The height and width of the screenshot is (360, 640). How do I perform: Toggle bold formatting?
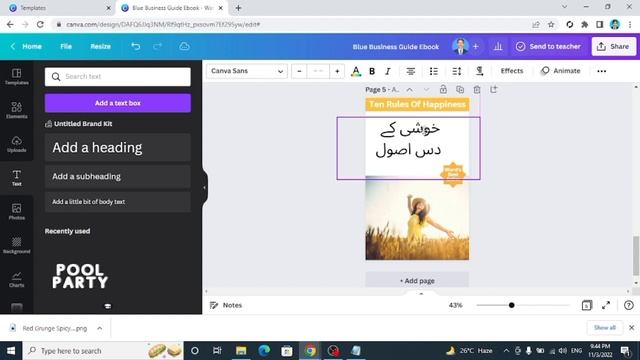[x=372, y=71]
